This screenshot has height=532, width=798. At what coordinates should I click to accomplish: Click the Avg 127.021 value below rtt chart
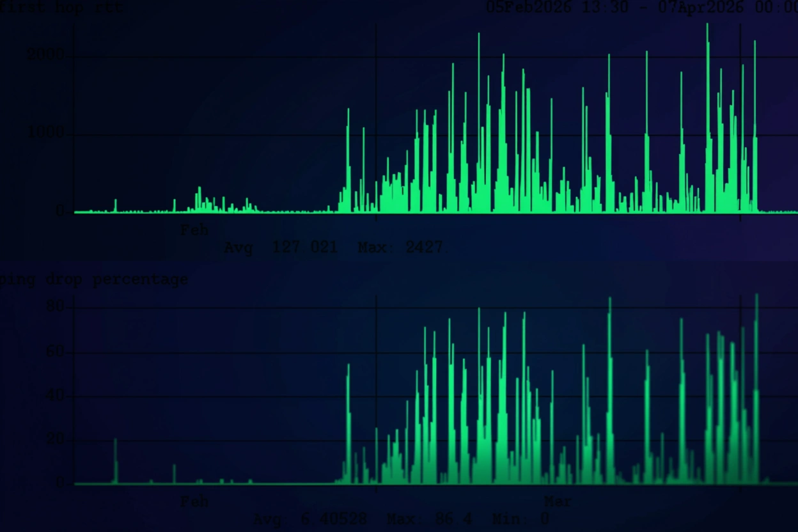click(x=281, y=247)
